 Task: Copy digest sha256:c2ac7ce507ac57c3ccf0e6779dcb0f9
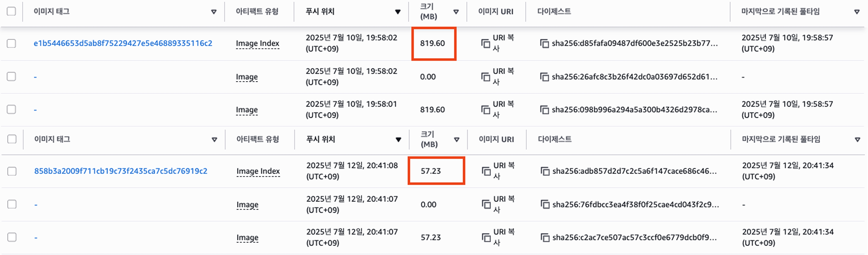pyautogui.click(x=545, y=237)
